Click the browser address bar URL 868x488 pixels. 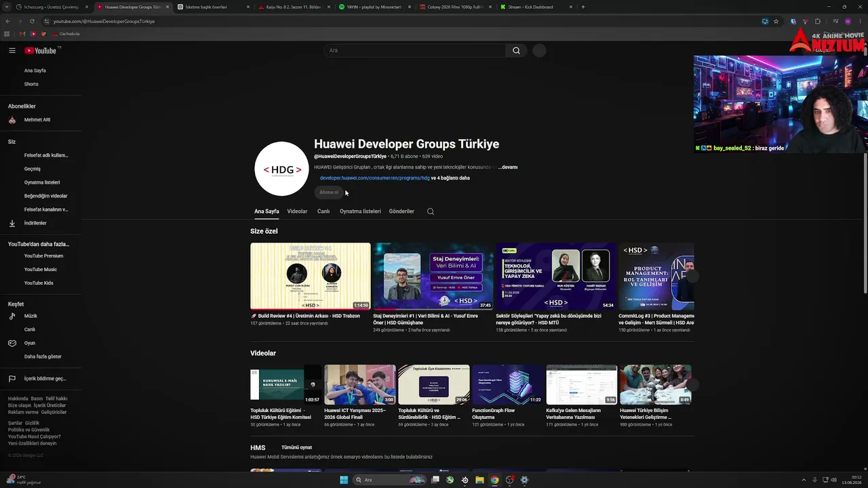point(104,21)
